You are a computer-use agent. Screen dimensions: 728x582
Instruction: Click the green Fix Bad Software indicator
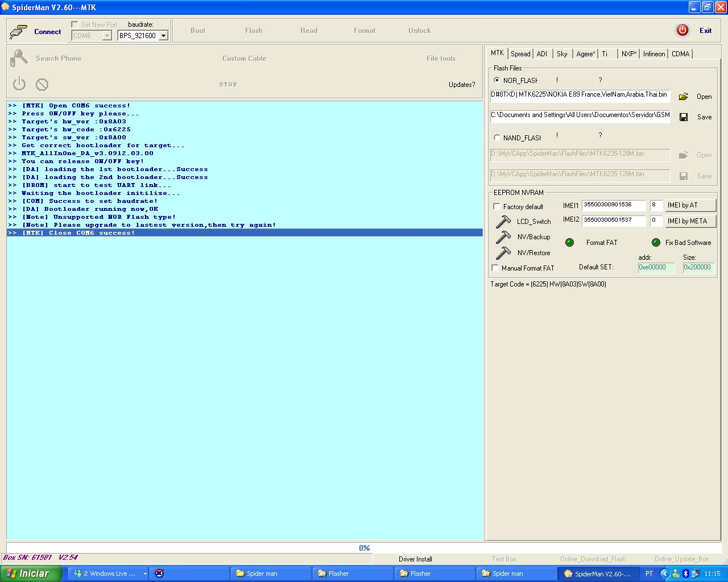coord(656,243)
